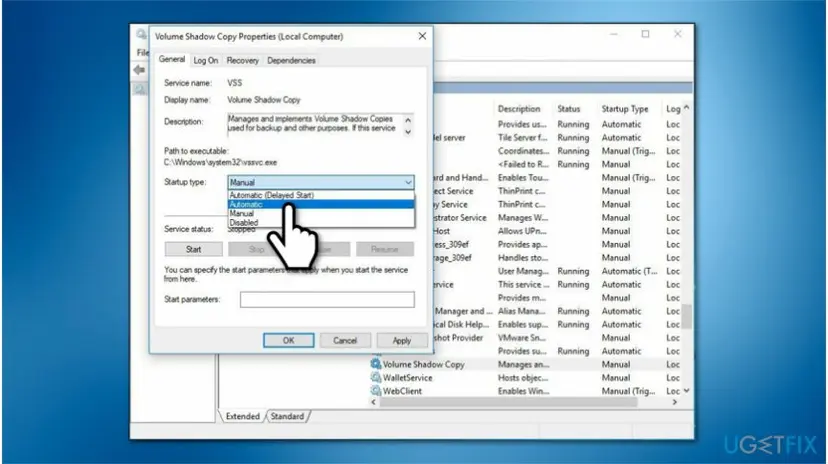Click 'User Manag...' description cell
The height and width of the screenshot is (464, 828).
coord(523,271)
